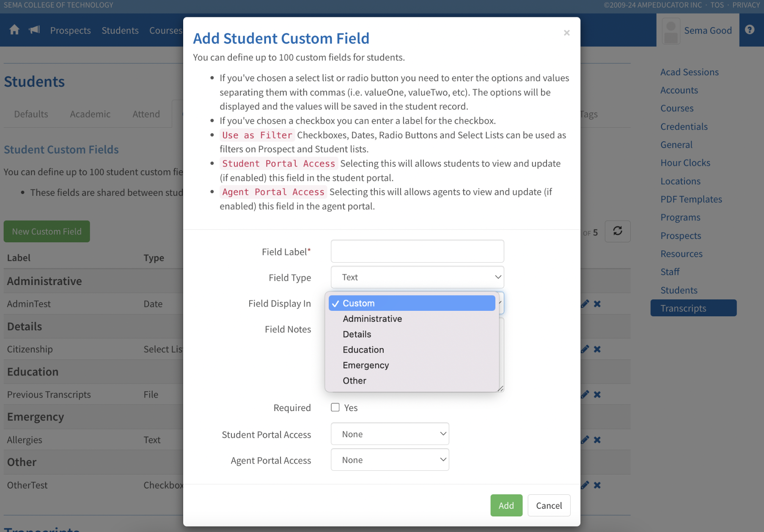Edit the Previous Transcripts pencil icon

click(x=585, y=395)
